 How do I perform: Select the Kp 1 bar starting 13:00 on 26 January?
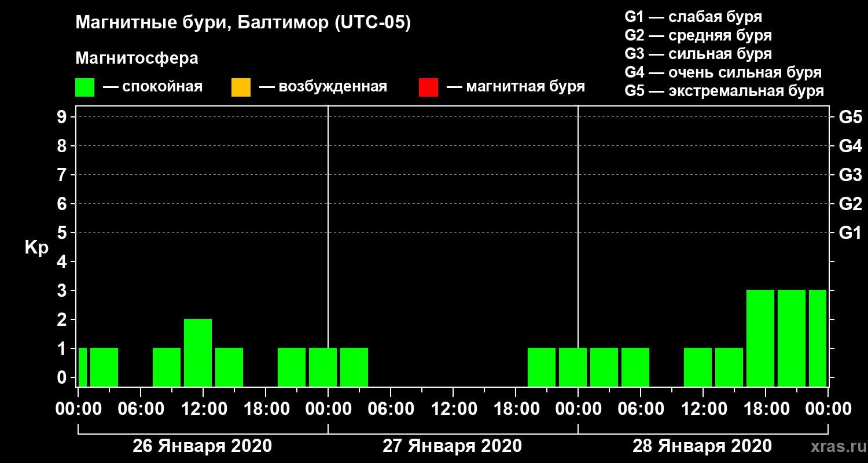click(x=229, y=367)
